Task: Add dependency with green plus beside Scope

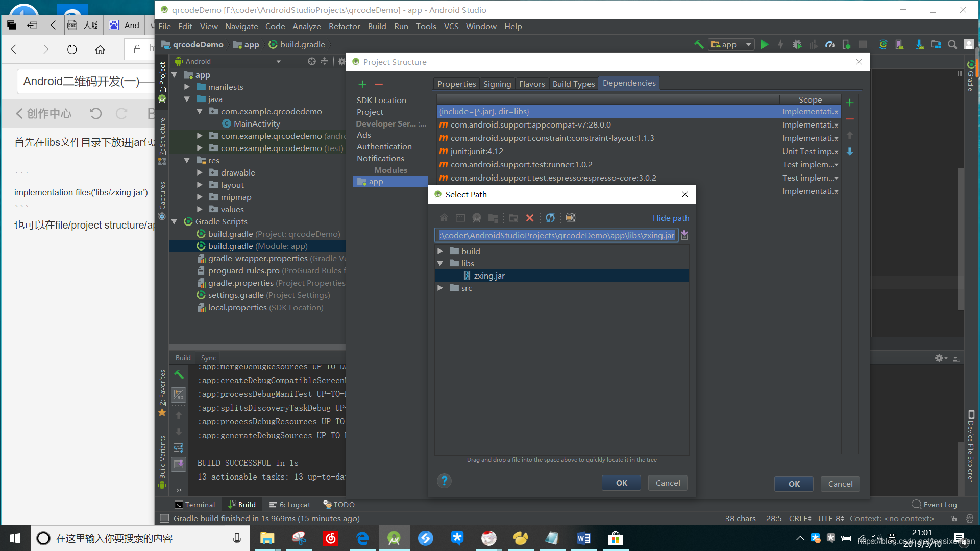Action: [x=850, y=103]
